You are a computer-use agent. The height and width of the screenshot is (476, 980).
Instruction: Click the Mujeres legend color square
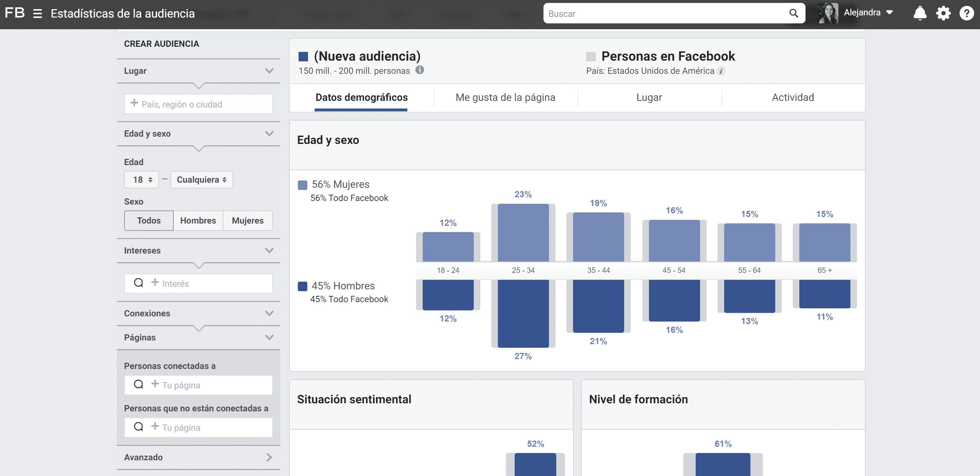pyautogui.click(x=303, y=186)
